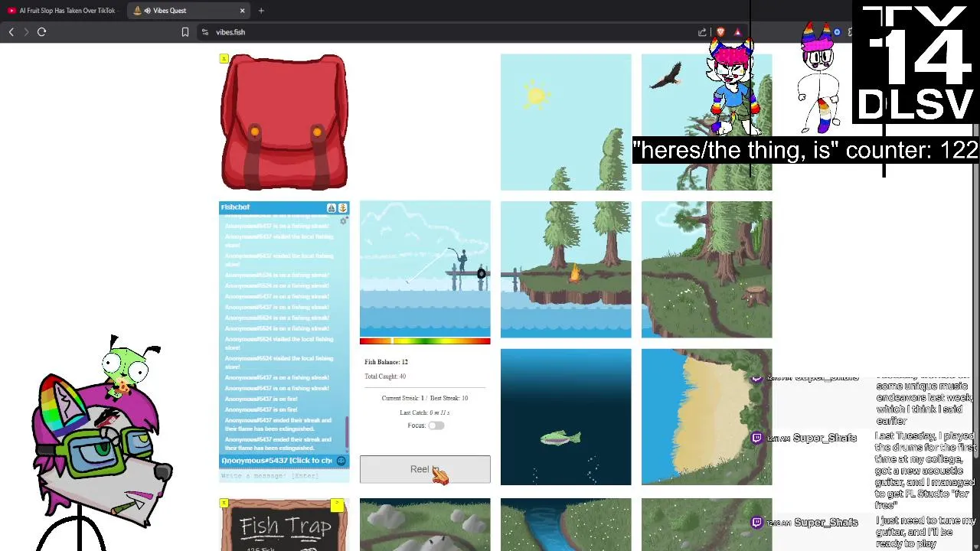Click the vibes.fish address bar
The width and height of the screenshot is (980, 551).
pyautogui.click(x=452, y=32)
